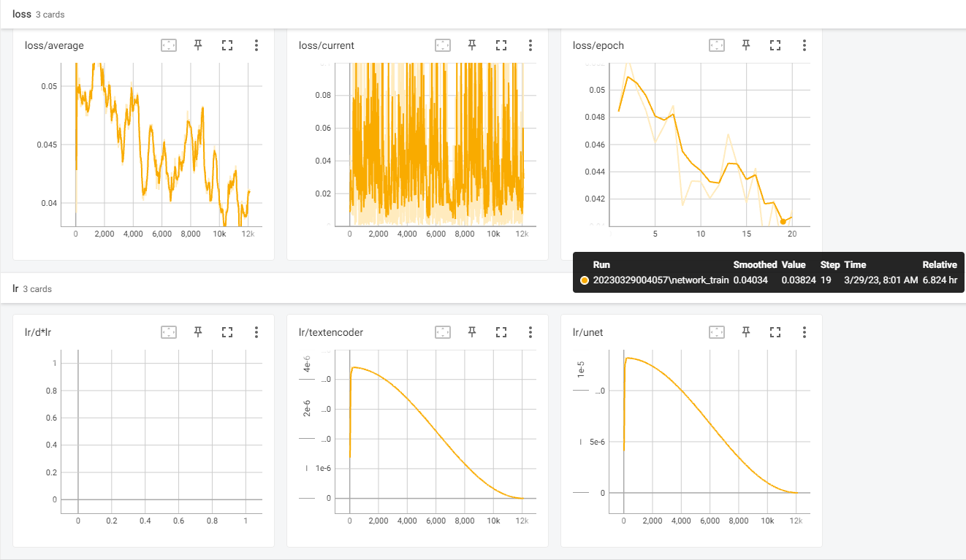Pin the lr/d*lr card

tap(198, 332)
